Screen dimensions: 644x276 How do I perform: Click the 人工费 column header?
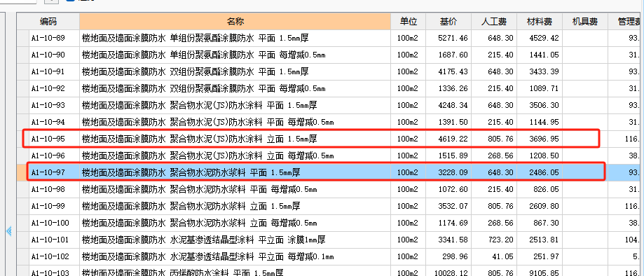(494, 22)
